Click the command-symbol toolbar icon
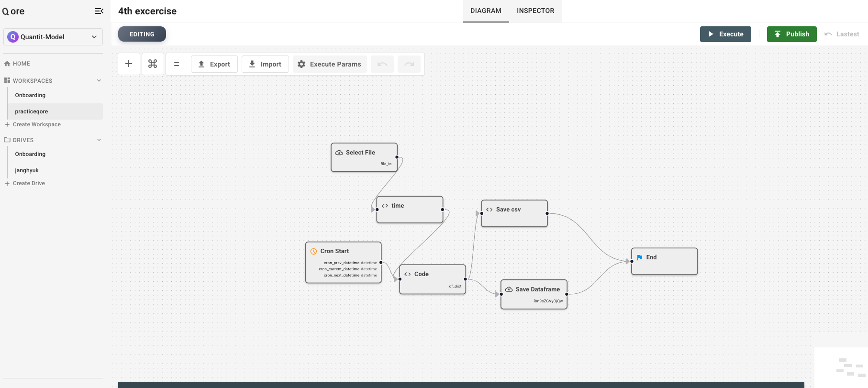 click(153, 64)
